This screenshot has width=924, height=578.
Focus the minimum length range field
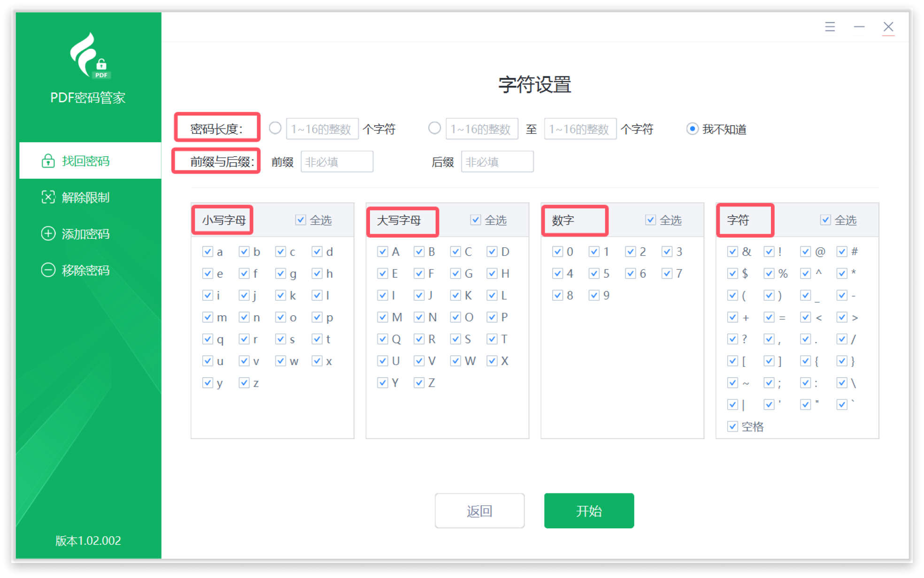tap(482, 129)
